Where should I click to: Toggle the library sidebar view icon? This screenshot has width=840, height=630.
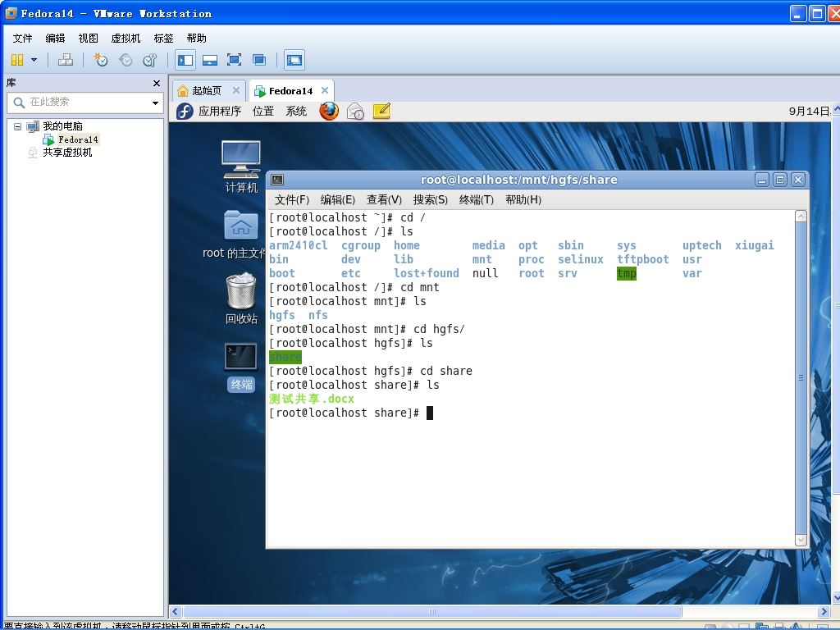coord(185,60)
